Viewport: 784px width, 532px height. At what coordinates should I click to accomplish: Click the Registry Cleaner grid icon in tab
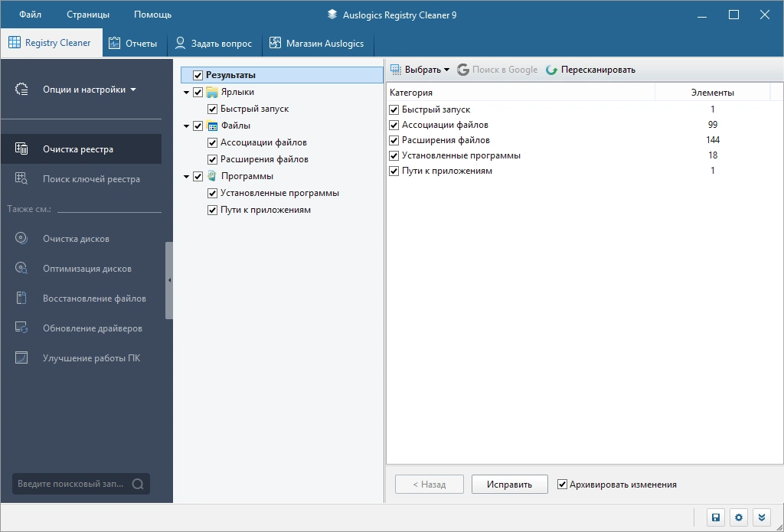pyautogui.click(x=15, y=43)
